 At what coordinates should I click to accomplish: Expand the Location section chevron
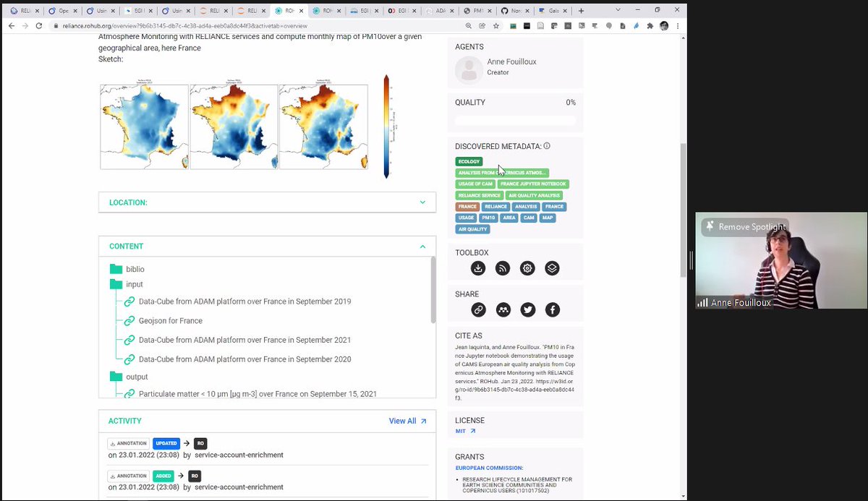click(422, 202)
